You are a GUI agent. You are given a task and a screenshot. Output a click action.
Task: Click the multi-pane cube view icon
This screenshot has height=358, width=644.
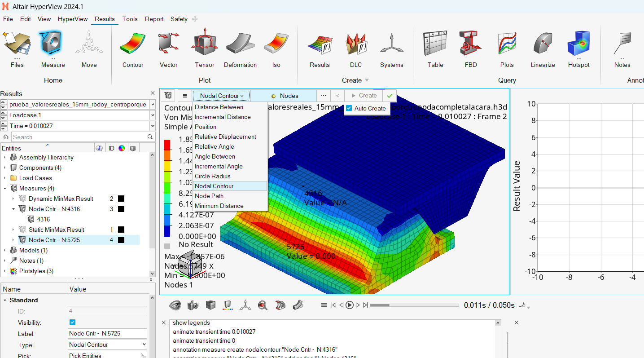(210, 305)
